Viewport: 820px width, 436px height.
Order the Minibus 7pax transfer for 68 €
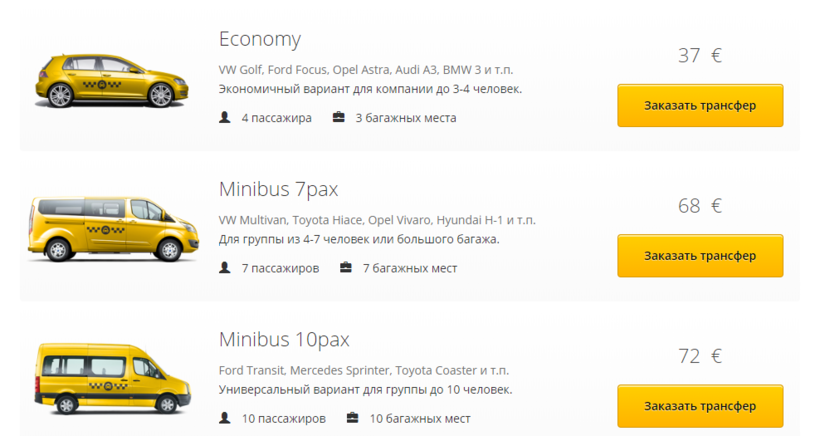pyautogui.click(x=699, y=255)
